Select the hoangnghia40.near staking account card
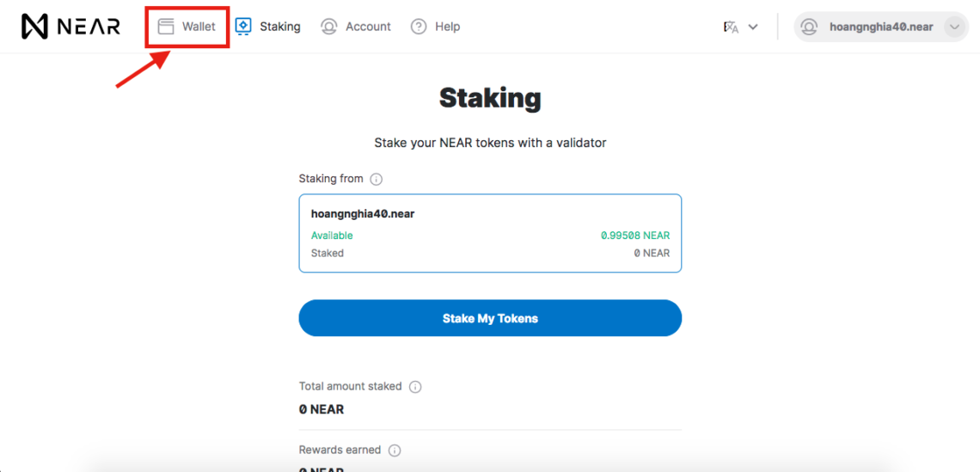The width and height of the screenshot is (980, 472). pyautogui.click(x=490, y=233)
